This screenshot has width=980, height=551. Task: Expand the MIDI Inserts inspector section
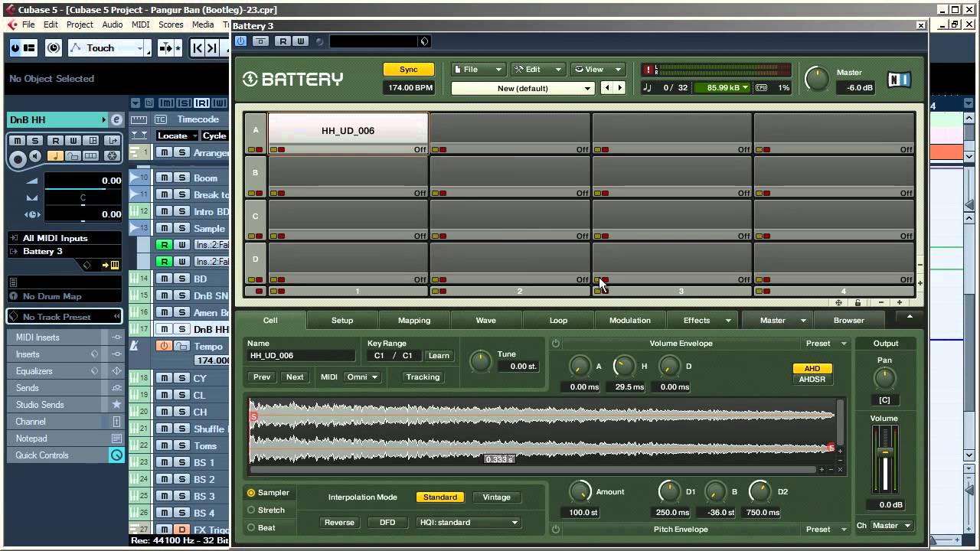64,337
